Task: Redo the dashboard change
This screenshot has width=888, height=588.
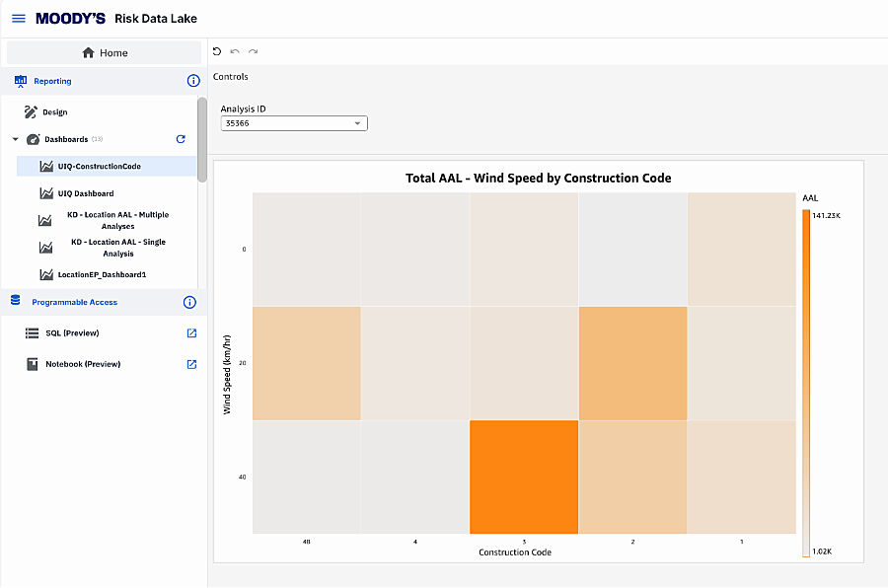Action: coord(254,51)
